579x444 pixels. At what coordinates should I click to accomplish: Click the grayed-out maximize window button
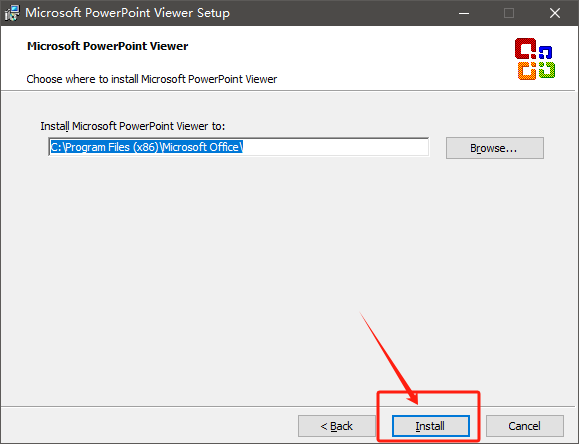pyautogui.click(x=509, y=13)
